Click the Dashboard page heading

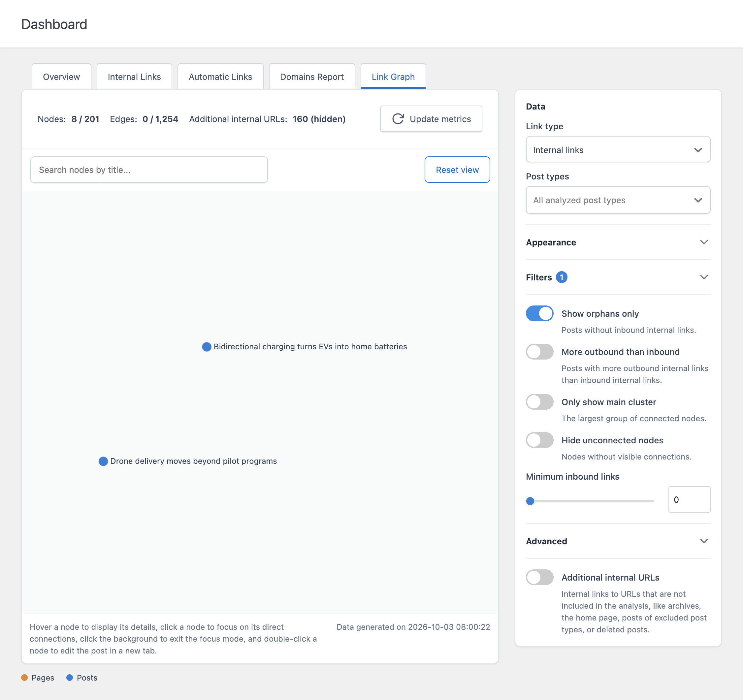point(54,24)
